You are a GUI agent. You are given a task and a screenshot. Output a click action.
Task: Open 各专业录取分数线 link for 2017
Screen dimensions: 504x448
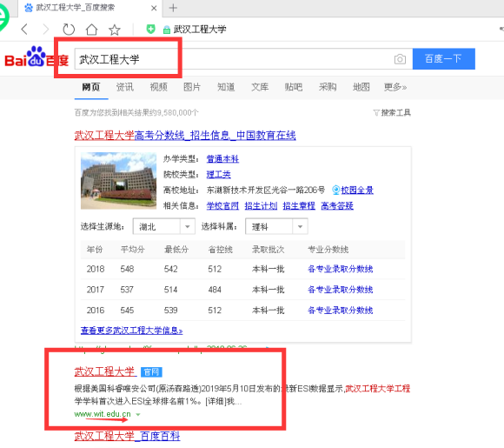[x=340, y=290]
